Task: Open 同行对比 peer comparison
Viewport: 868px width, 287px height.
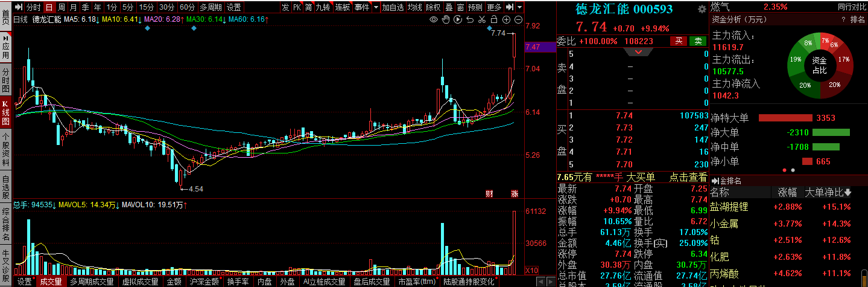Action: [851, 7]
